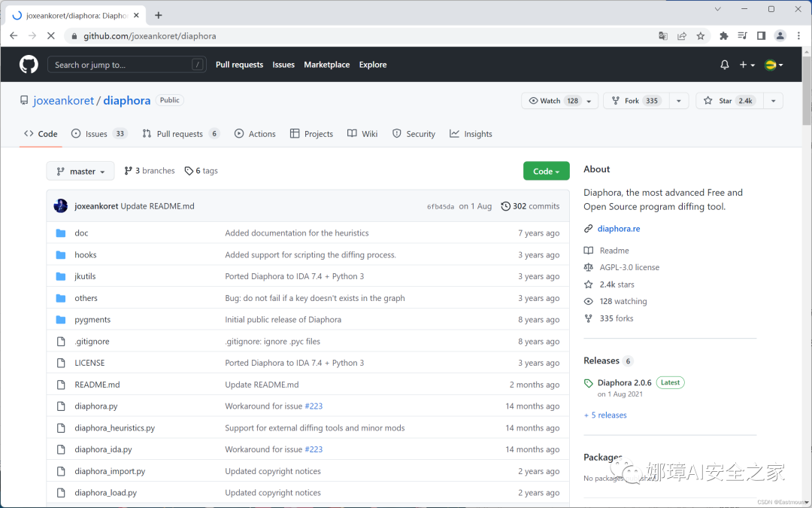Open the 335 forks link in About
Viewport: 812px width, 508px height.
point(617,318)
